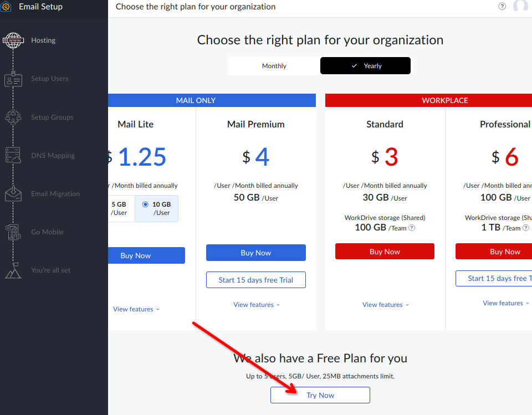The height and width of the screenshot is (415, 532).
Task: Choose the 5 GB /User storage option
Action: [119, 208]
